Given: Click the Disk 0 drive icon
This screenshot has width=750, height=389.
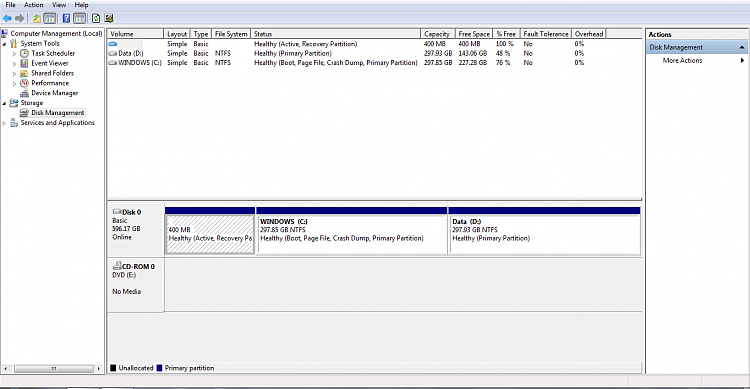Looking at the screenshot, I should 117,211.
